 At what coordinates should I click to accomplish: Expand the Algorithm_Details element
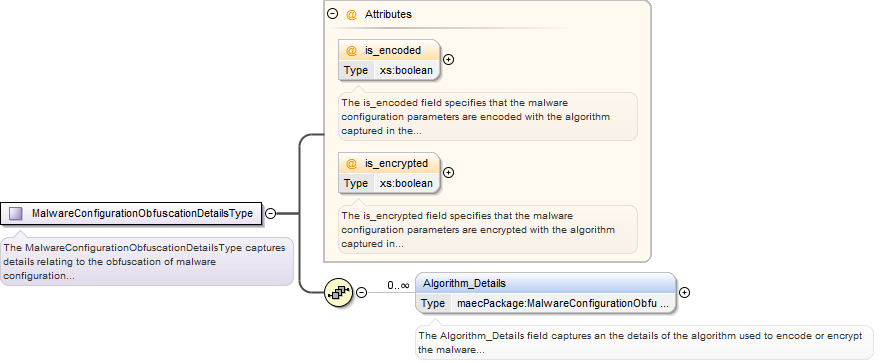click(x=684, y=292)
